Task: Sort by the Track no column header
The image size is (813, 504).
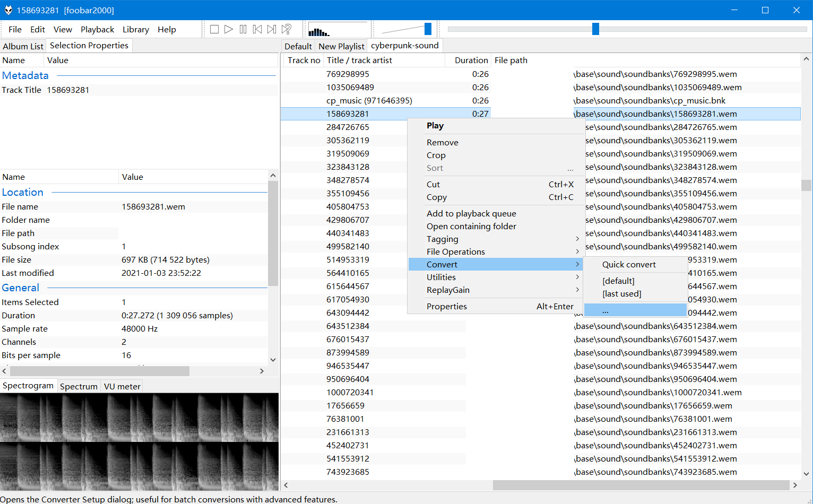Action: (x=304, y=60)
